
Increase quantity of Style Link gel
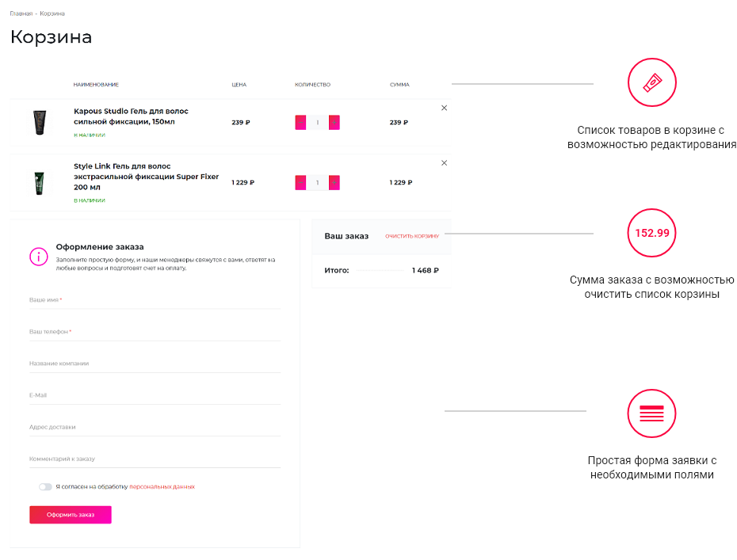pyautogui.click(x=334, y=182)
